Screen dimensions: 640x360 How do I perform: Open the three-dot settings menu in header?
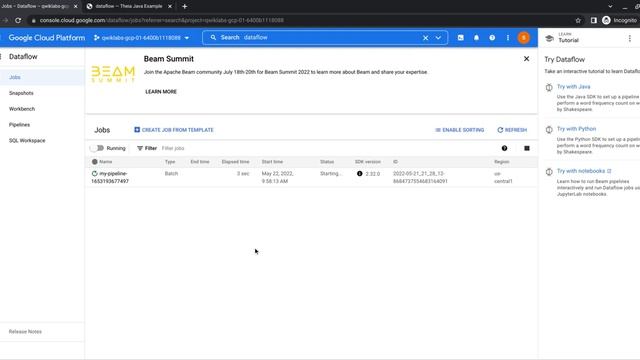(x=508, y=38)
